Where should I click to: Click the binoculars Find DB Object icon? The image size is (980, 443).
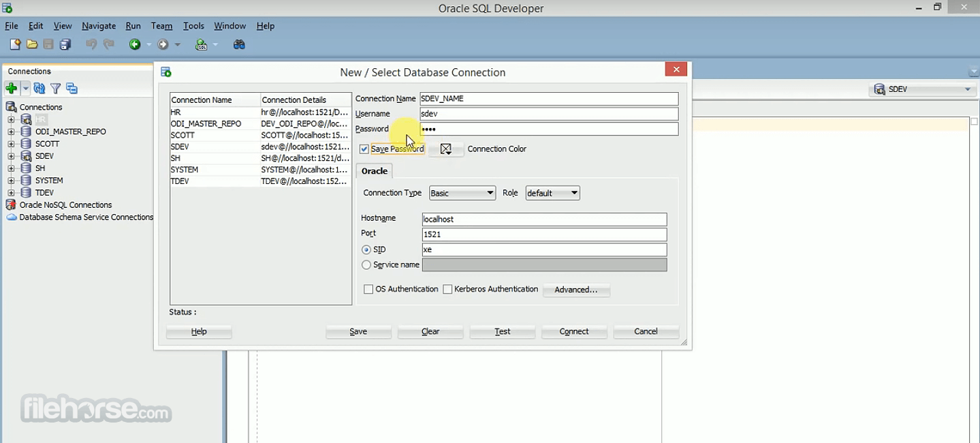[x=239, y=44]
